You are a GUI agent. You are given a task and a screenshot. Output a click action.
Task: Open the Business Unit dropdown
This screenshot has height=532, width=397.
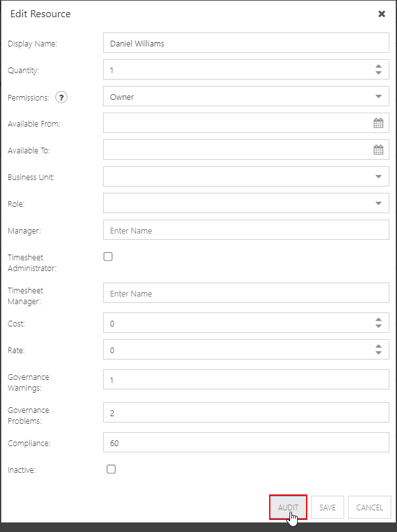pos(246,176)
